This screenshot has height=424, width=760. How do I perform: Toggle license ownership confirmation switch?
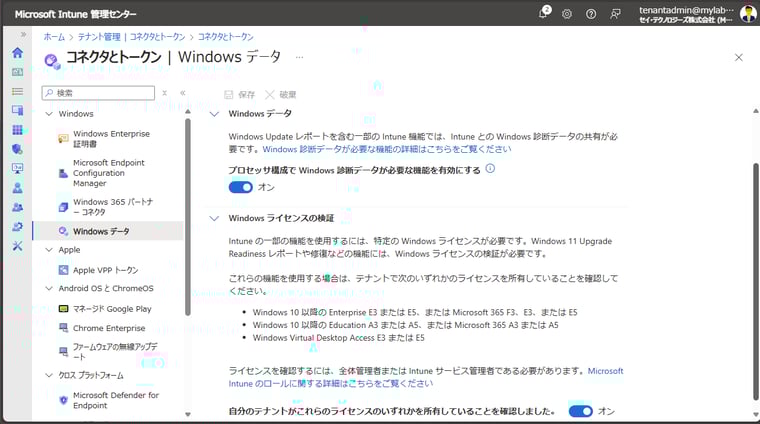point(581,411)
